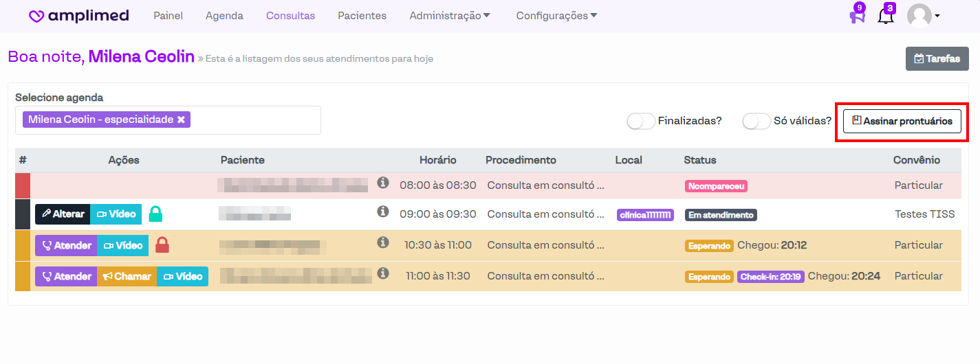Enable the Só válidas switch
Screen dimensions: 980x364
coord(756,121)
